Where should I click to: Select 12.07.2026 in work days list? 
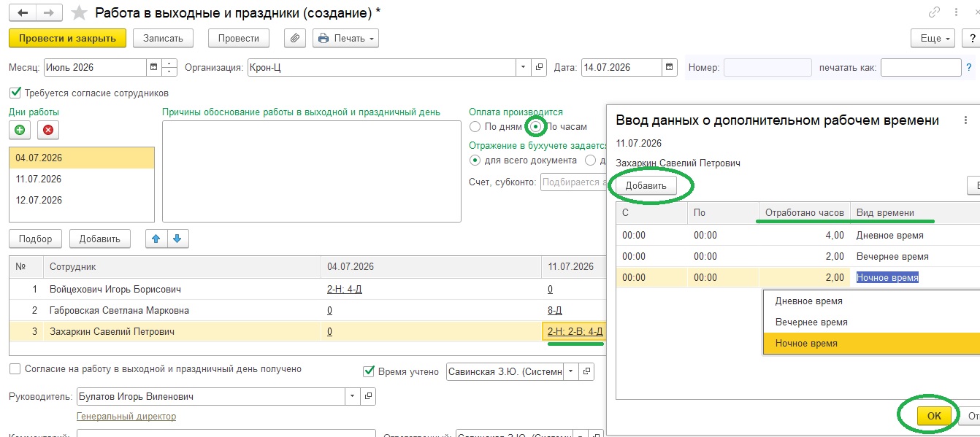point(82,200)
